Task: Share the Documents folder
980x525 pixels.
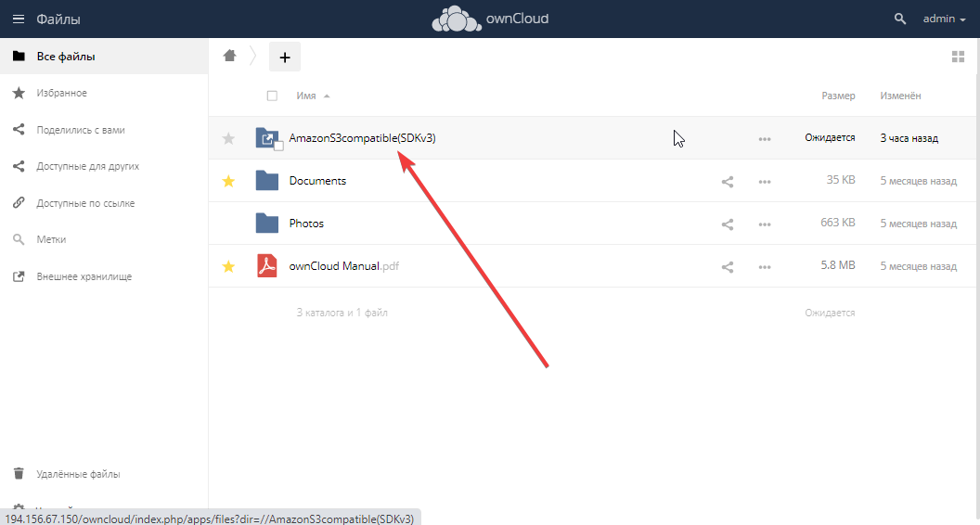Action: (728, 182)
